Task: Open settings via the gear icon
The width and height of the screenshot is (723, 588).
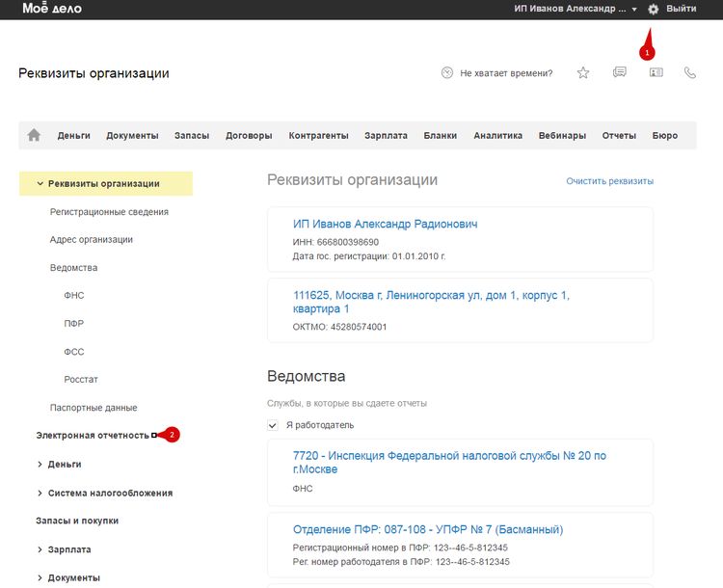Action: [653, 9]
